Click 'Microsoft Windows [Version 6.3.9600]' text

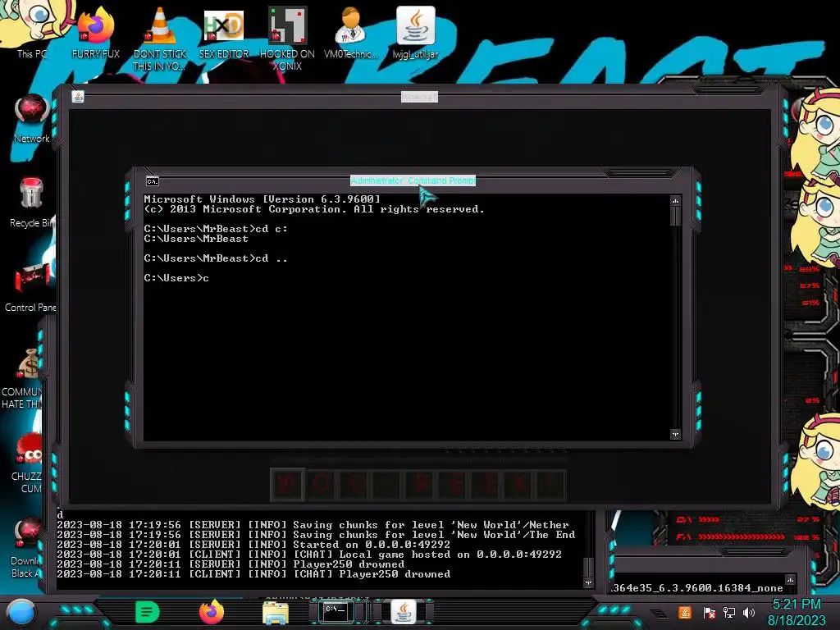pyautogui.click(x=262, y=199)
